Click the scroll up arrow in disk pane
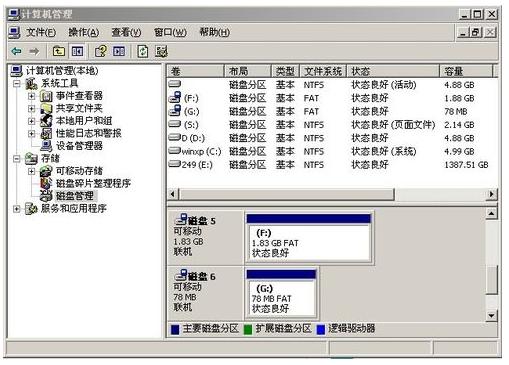Screen dimensions: 509x365 491,213
